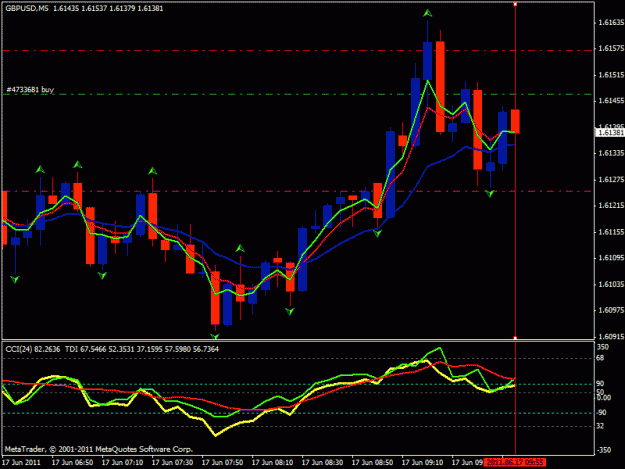Image resolution: width=625 pixels, height=469 pixels.
Task: Click the 17 Jun 08:10 time label
Action: 273,463
